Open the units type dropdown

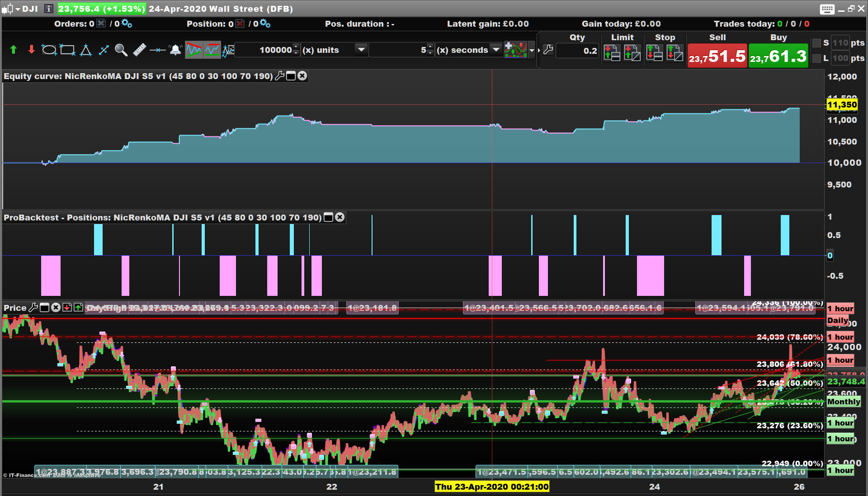pos(361,50)
